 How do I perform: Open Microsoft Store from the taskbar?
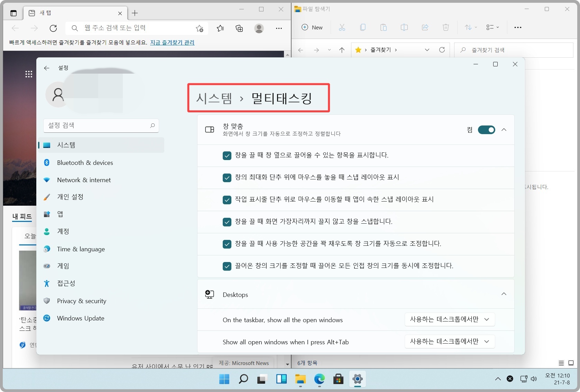(338, 379)
